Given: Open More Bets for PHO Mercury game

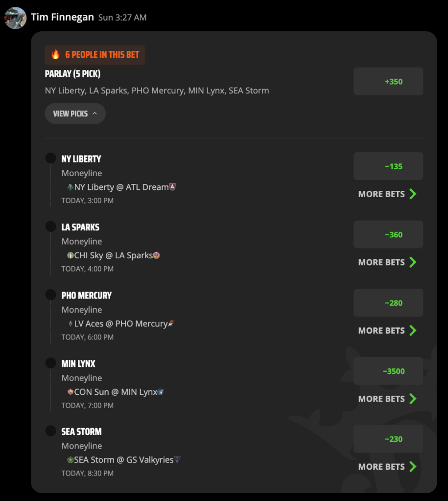Looking at the screenshot, I should point(387,331).
